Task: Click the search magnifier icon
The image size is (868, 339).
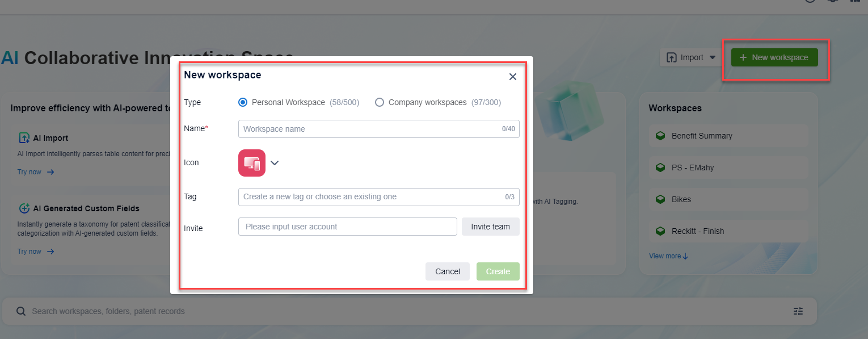Action: 20,311
